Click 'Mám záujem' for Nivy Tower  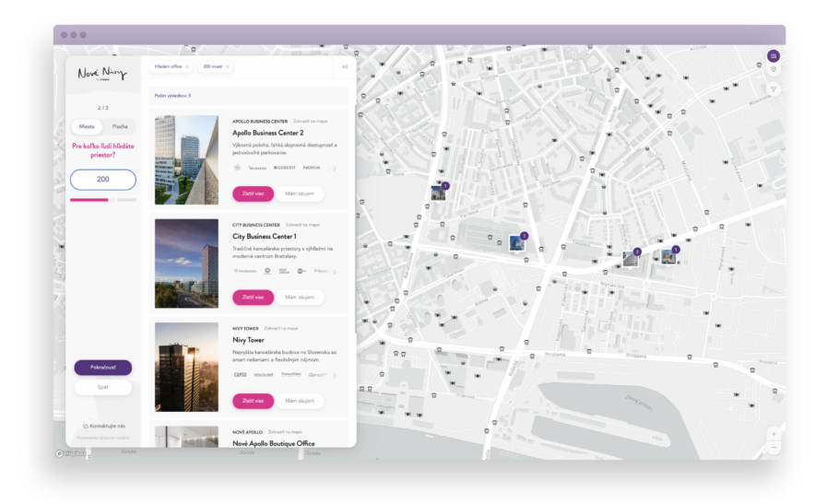click(300, 401)
